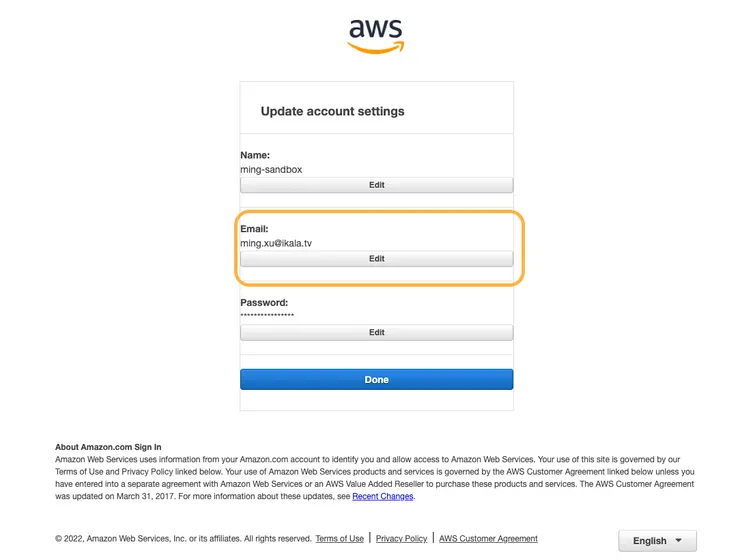Click the Email: field label
This screenshot has height=560, width=740.
coord(254,229)
